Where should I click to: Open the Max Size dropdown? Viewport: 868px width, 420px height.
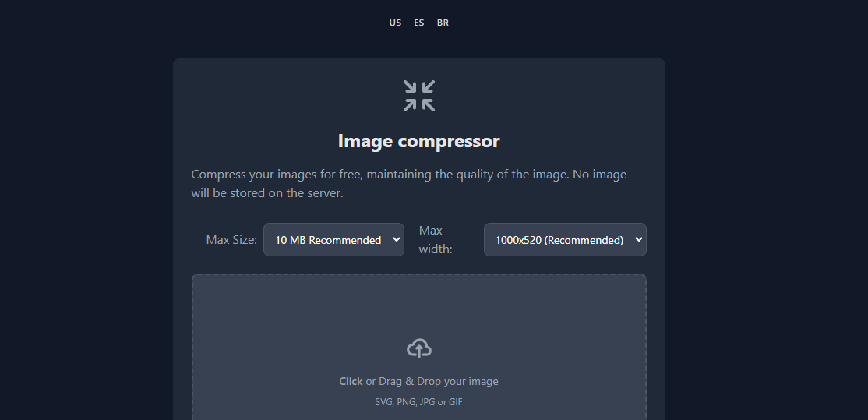[333, 239]
